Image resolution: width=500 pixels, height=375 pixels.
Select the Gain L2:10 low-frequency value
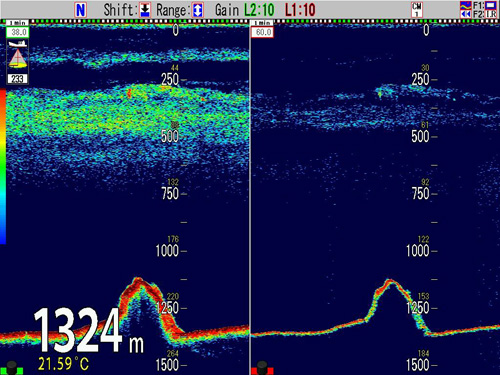tap(259, 10)
